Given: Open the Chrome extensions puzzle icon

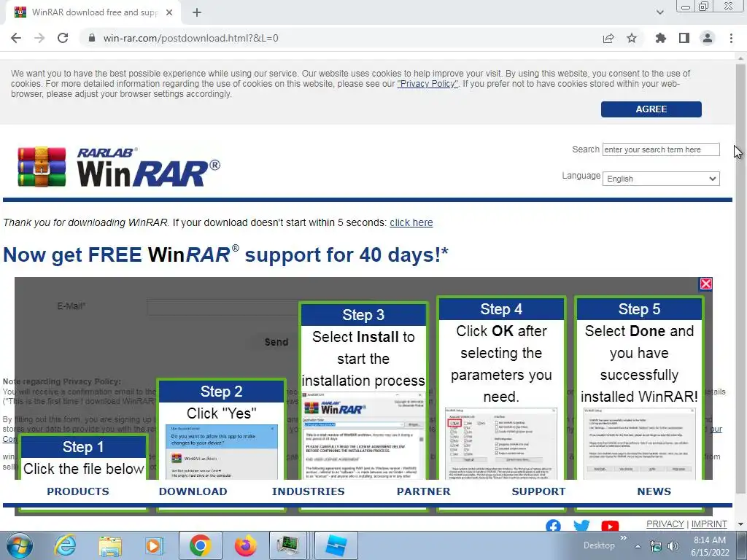Looking at the screenshot, I should tap(661, 38).
